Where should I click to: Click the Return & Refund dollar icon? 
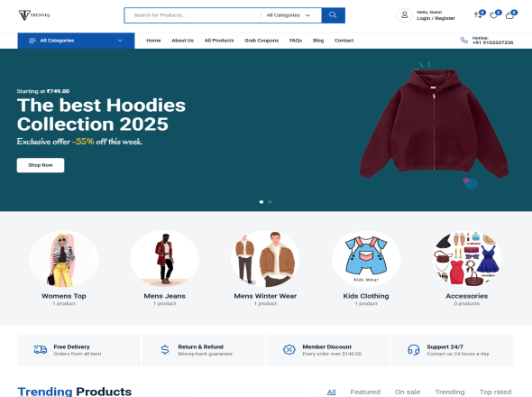165,349
